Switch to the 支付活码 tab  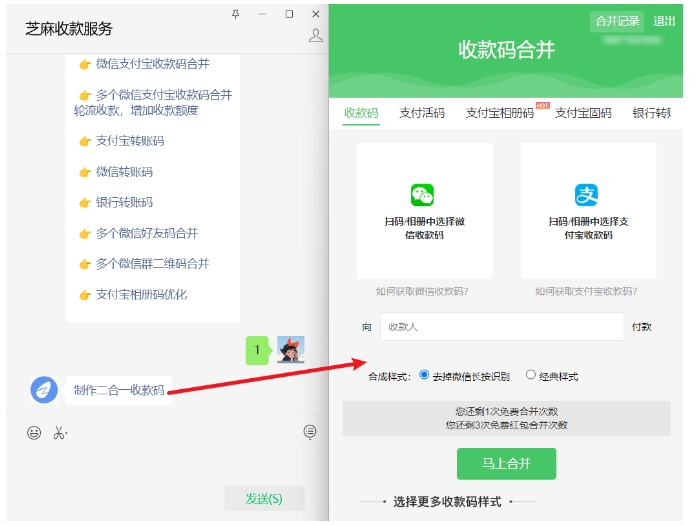pyautogui.click(x=422, y=113)
